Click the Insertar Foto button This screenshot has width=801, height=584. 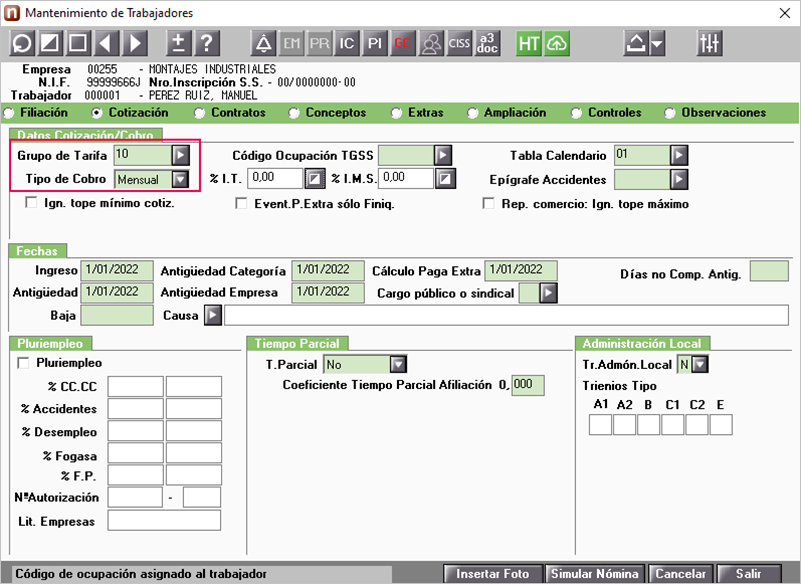tap(492, 574)
